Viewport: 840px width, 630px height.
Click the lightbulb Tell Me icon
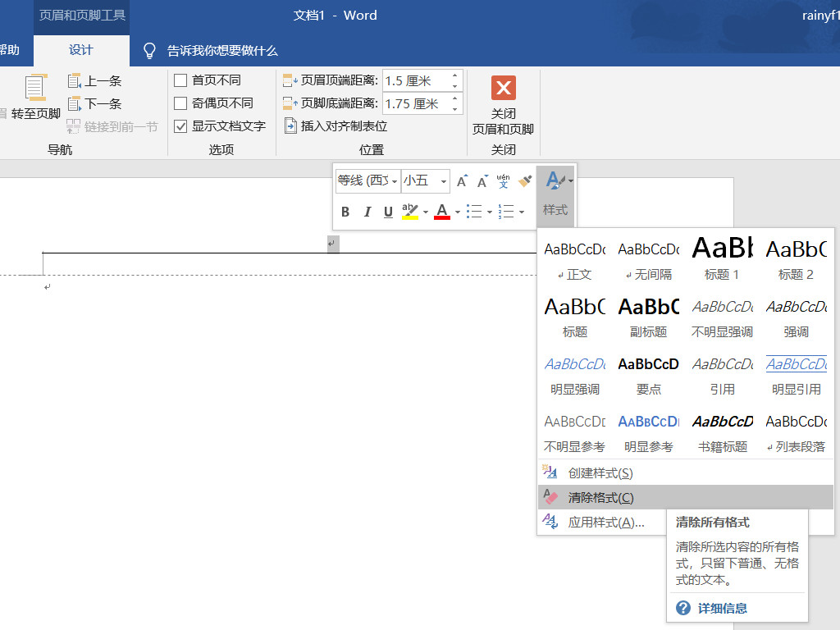[149, 51]
